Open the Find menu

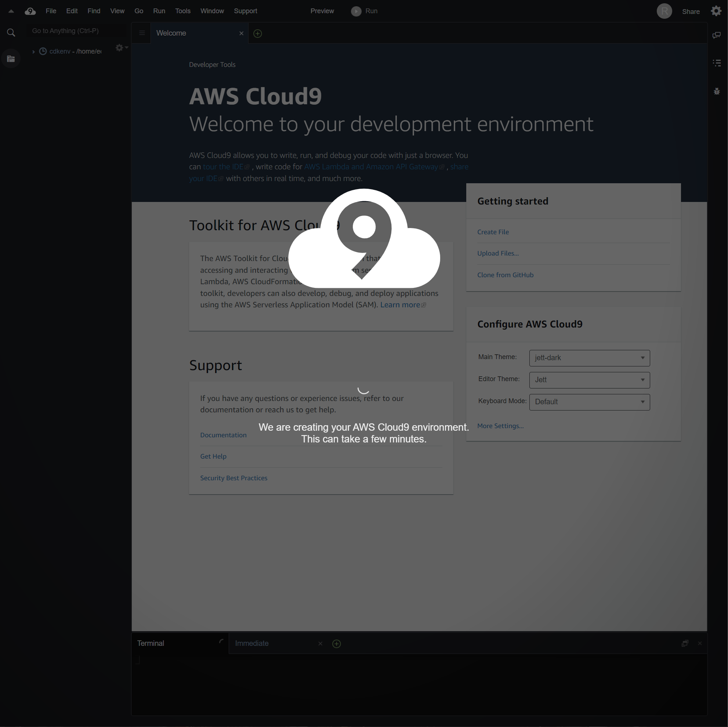(94, 11)
